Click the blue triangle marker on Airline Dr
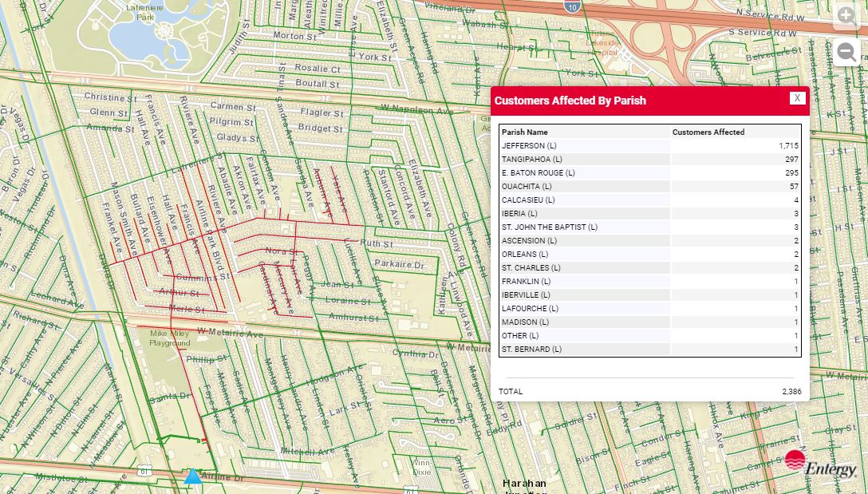The width and height of the screenshot is (868, 494). (192, 476)
